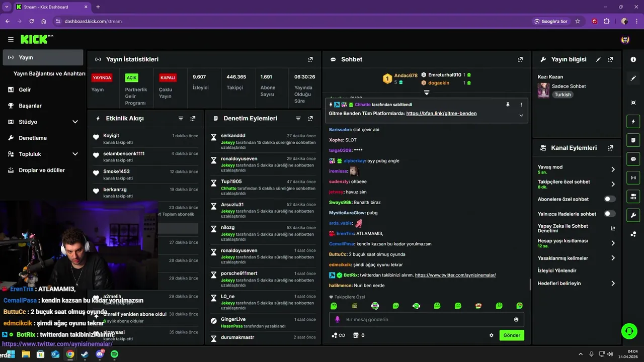
Task: Toggle the document moderation log widget icon
Action: [633, 140]
